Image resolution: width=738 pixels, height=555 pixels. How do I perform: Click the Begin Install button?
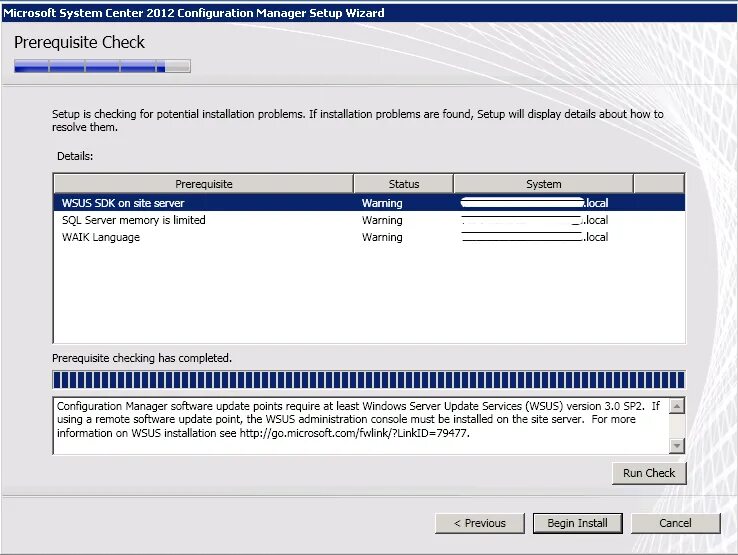tap(578, 523)
